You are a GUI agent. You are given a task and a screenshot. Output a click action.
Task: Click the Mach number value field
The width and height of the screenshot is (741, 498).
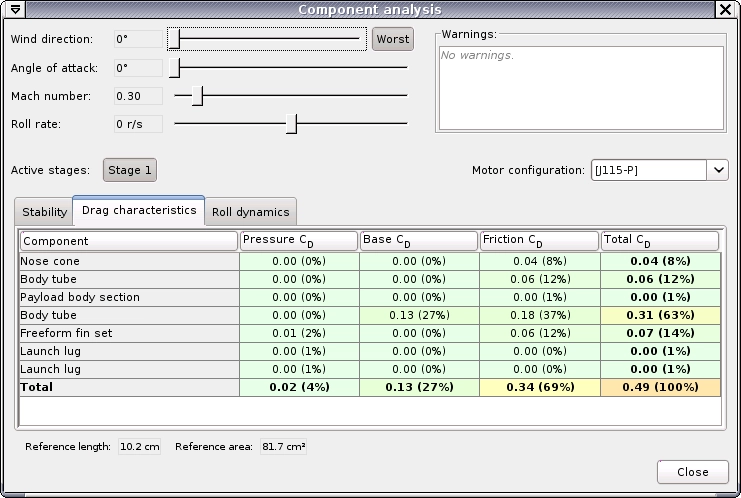[x=137, y=96]
